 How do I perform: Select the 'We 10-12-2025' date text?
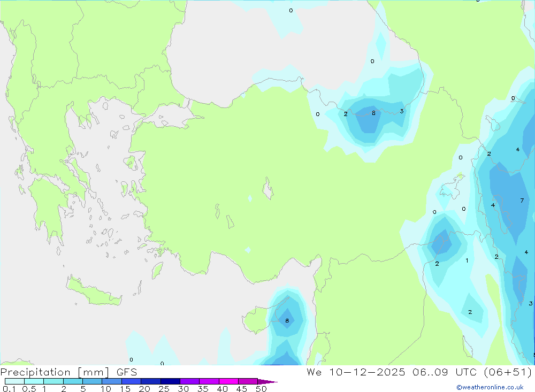coord(356,372)
